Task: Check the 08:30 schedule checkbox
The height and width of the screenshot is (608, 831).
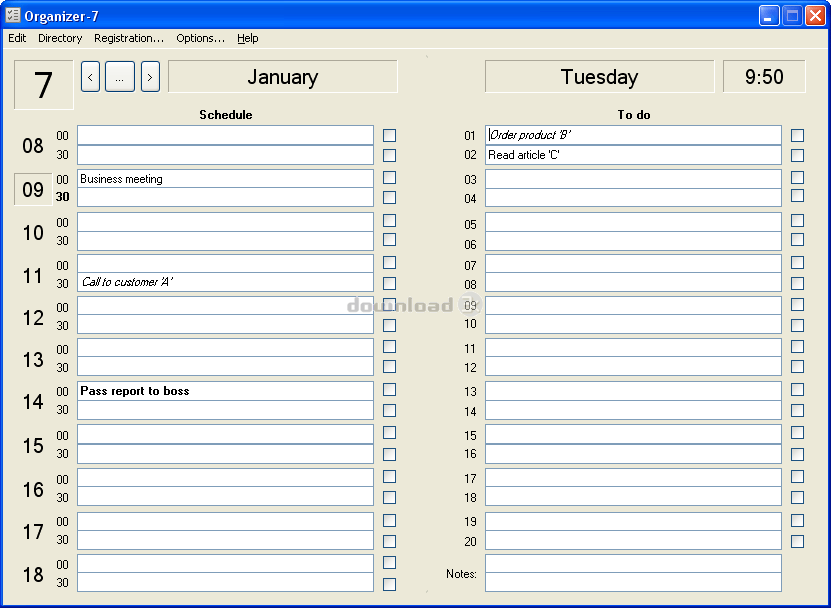Action: pyautogui.click(x=390, y=155)
